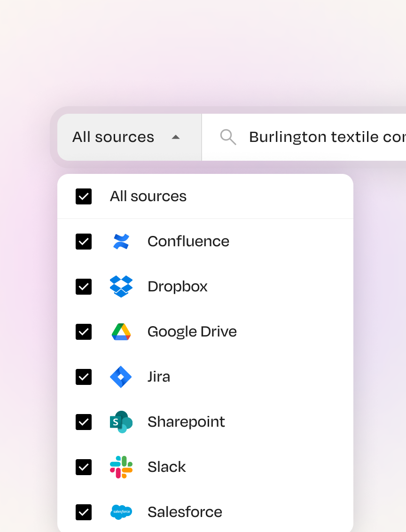Uncheck the Jira checkbox
This screenshot has width=406, height=532.
[84, 377]
